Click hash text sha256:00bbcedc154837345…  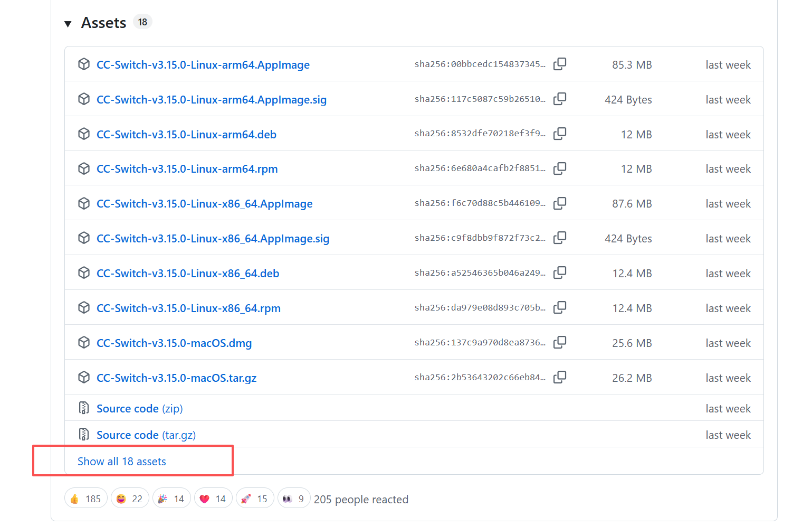480,64
